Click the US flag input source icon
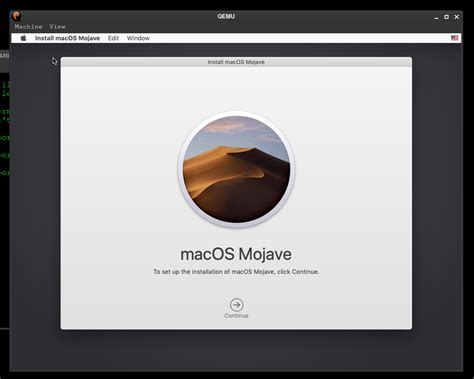Viewport: 474px width, 379px height. coord(454,38)
